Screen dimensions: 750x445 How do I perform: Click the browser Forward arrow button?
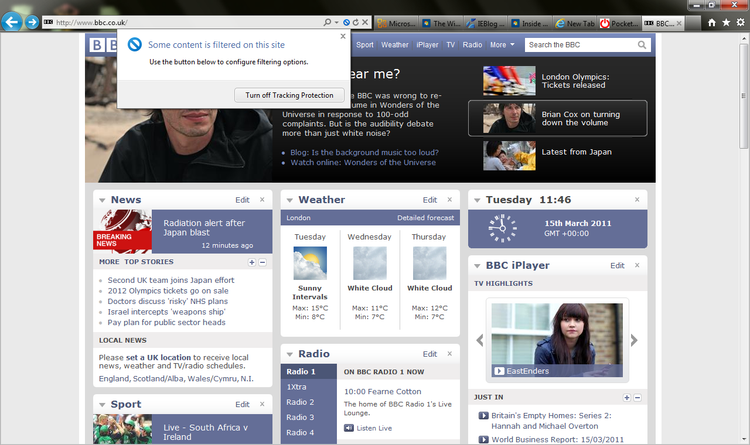coord(33,21)
